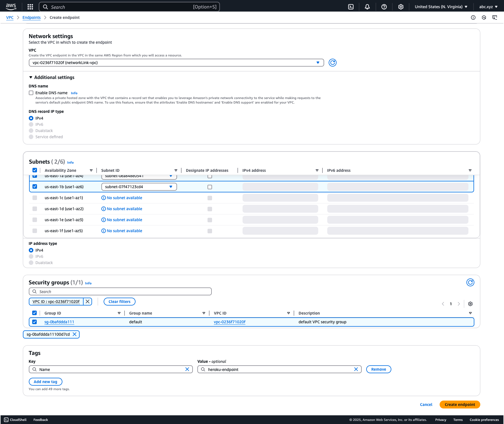Screen dimensions: 504x424
Task: Open the region selector United States (N. Virginia)
Action: pos(441,7)
